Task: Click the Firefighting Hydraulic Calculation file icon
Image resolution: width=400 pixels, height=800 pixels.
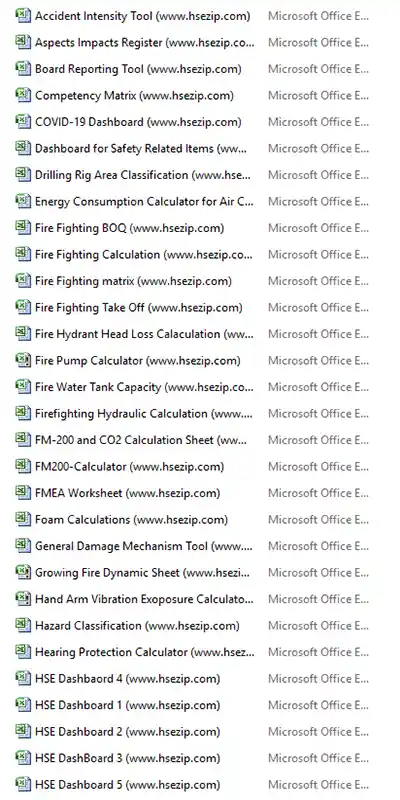Action: pos(23,414)
